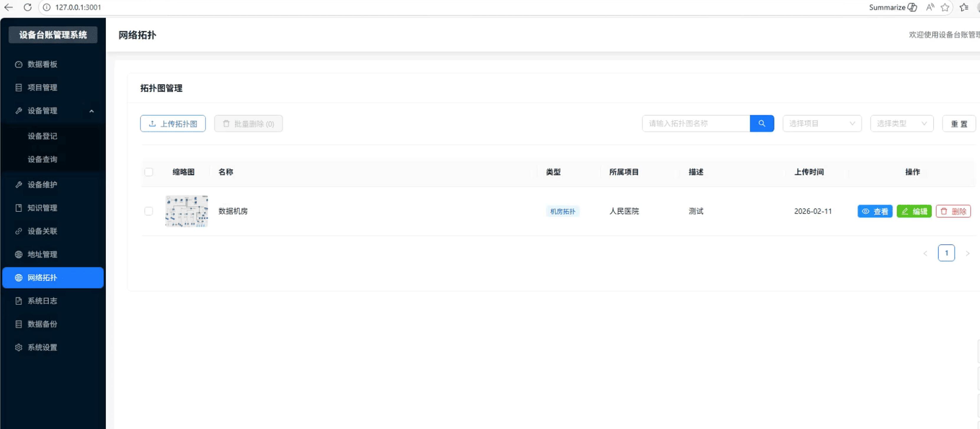Screen dimensions: 980x429
Task: Open 项目管理 in the sidebar
Action: tap(53, 87)
